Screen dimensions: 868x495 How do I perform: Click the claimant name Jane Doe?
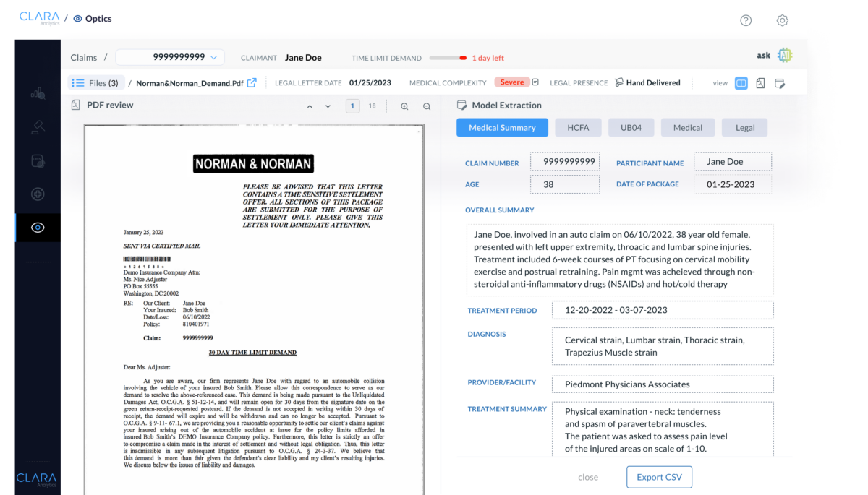pyautogui.click(x=303, y=58)
